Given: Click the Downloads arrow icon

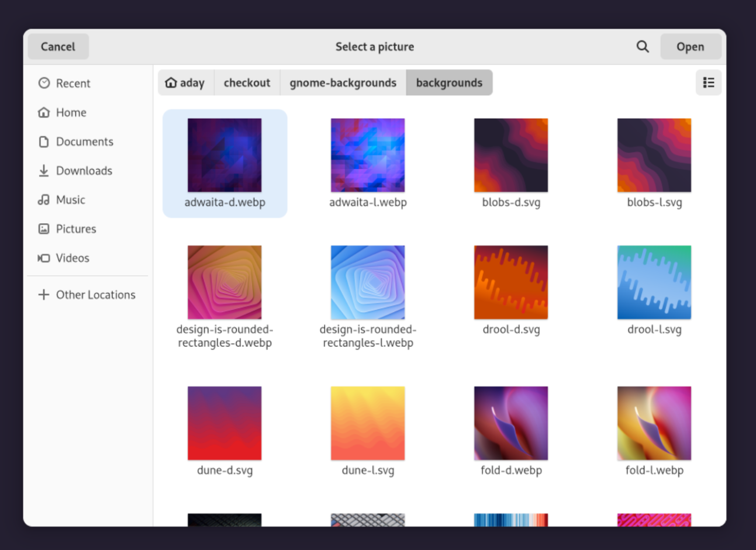Looking at the screenshot, I should click(44, 171).
